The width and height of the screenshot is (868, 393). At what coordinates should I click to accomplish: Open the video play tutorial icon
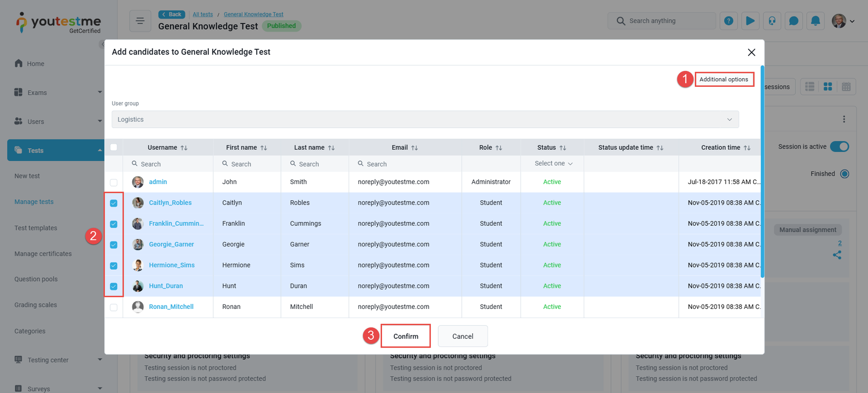(x=750, y=21)
